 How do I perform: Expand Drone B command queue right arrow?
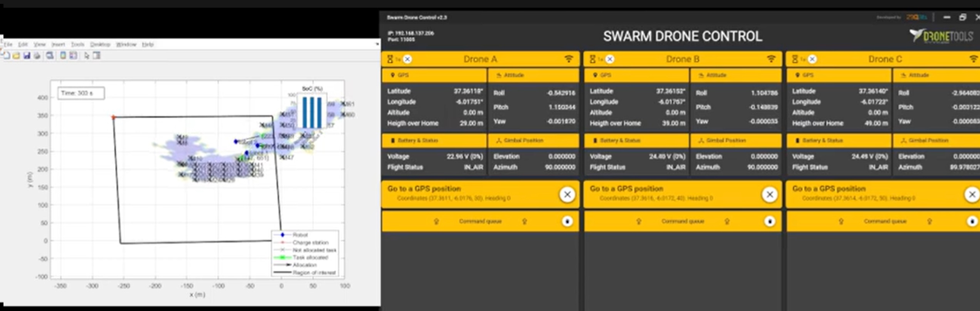[x=727, y=221]
